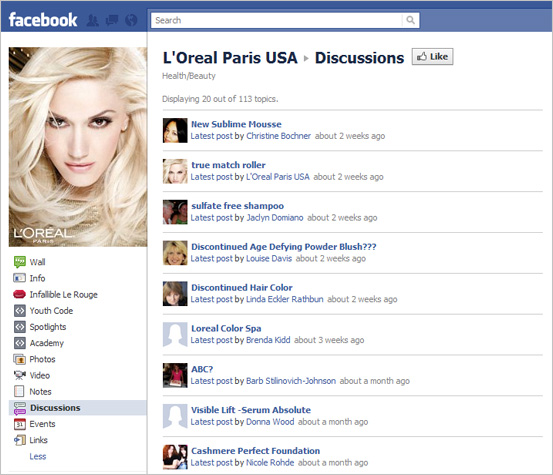Open the Spotlights section
This screenshot has height=475, width=553.
click(x=48, y=327)
